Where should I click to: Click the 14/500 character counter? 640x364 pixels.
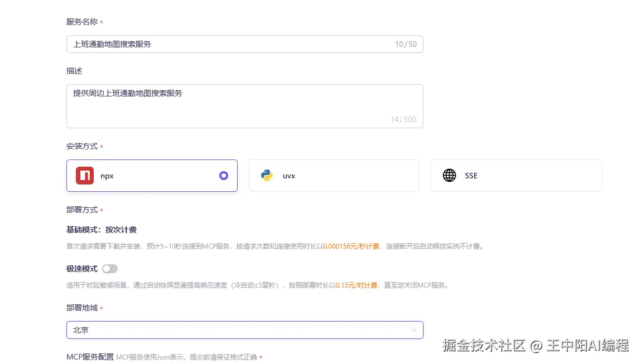(x=403, y=119)
